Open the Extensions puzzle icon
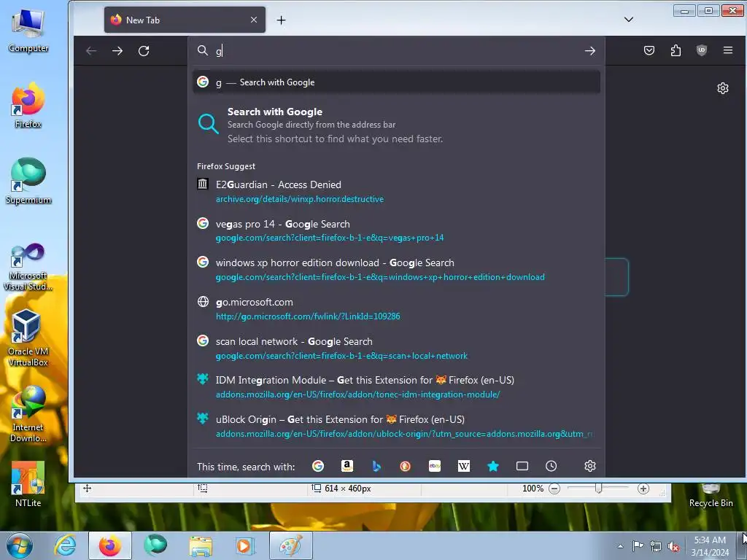The width and height of the screenshot is (747, 560). tap(676, 50)
